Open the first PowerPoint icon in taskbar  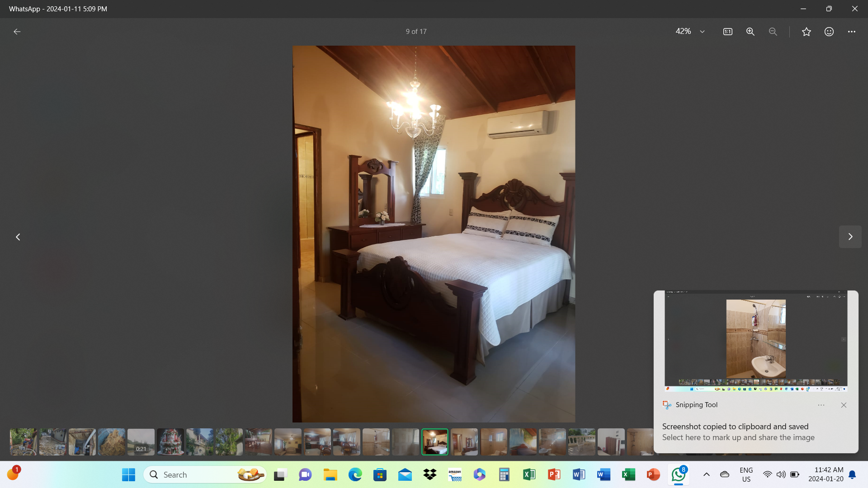(554, 475)
